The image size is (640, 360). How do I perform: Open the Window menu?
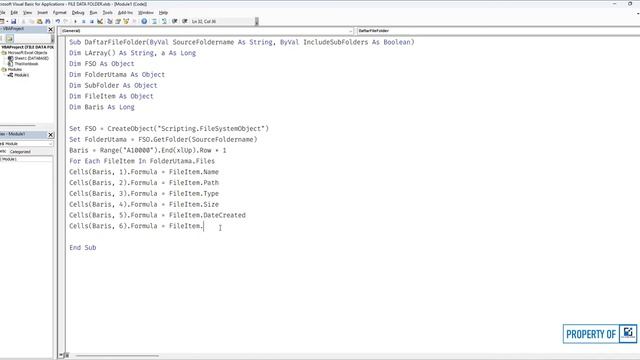point(146,13)
